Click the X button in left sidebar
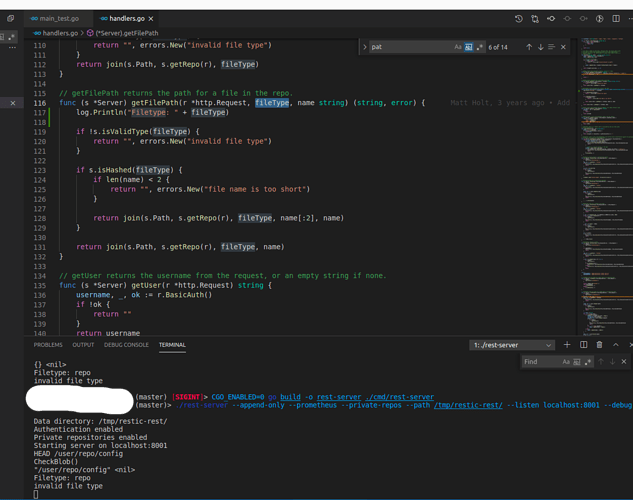633x500 pixels. [x=13, y=103]
